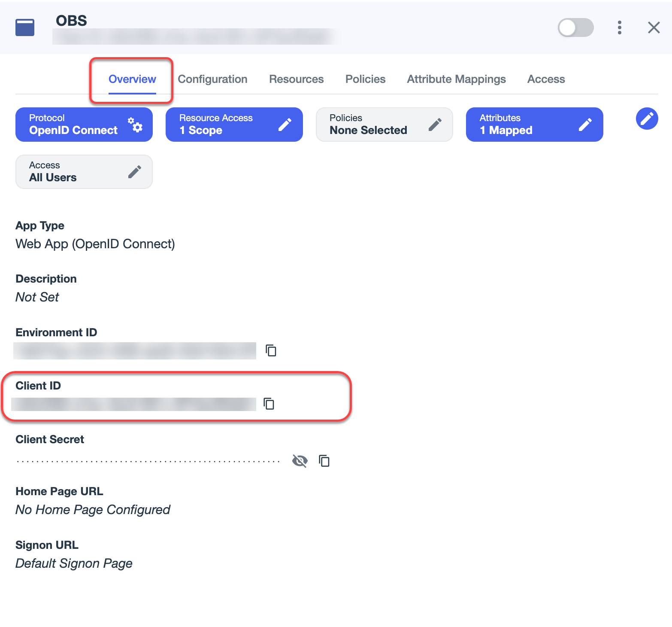Screen dimensions: 672x627
Task: Click the round blue edit pencil button
Action: [647, 119]
